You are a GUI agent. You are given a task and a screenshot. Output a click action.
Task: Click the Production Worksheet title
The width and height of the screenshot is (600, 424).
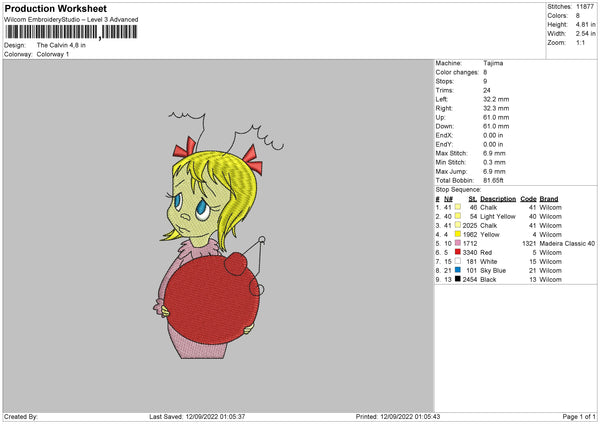click(x=55, y=8)
